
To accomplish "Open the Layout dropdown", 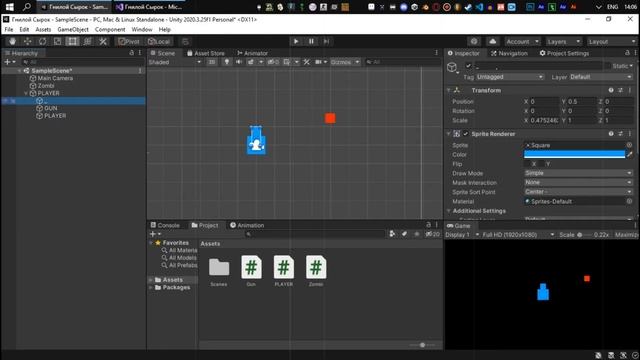I will [612, 41].
